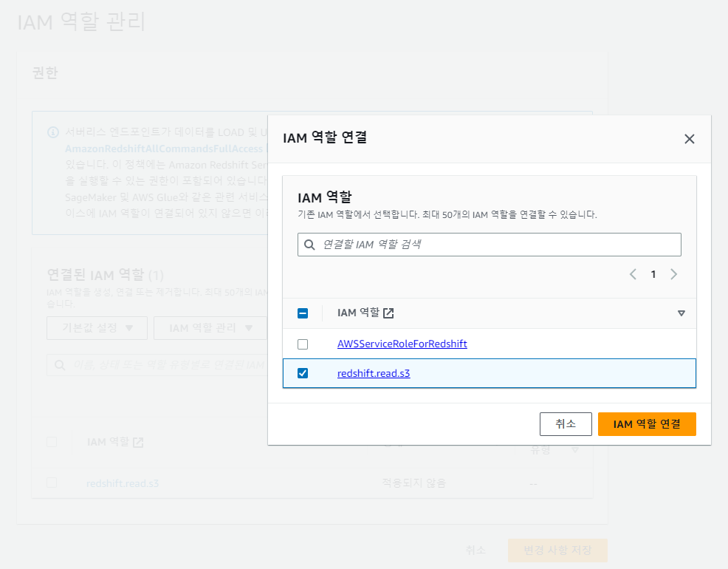Click info icon in background notice box

(x=53, y=132)
